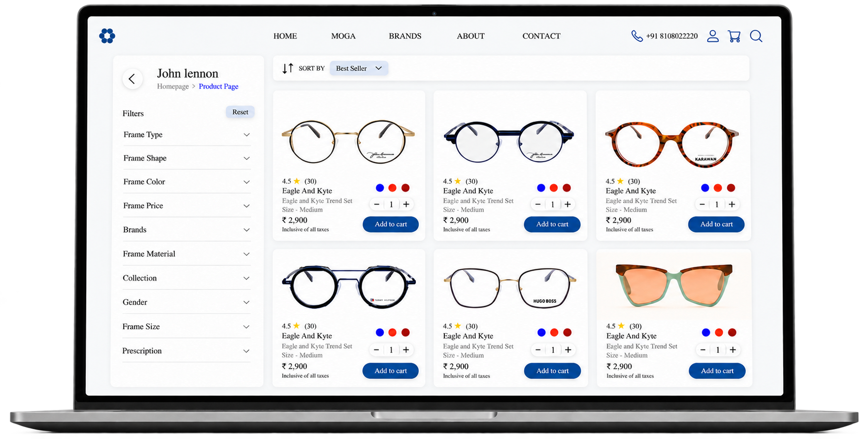
Task: Open the BRANDS menu item
Action: 405,36
